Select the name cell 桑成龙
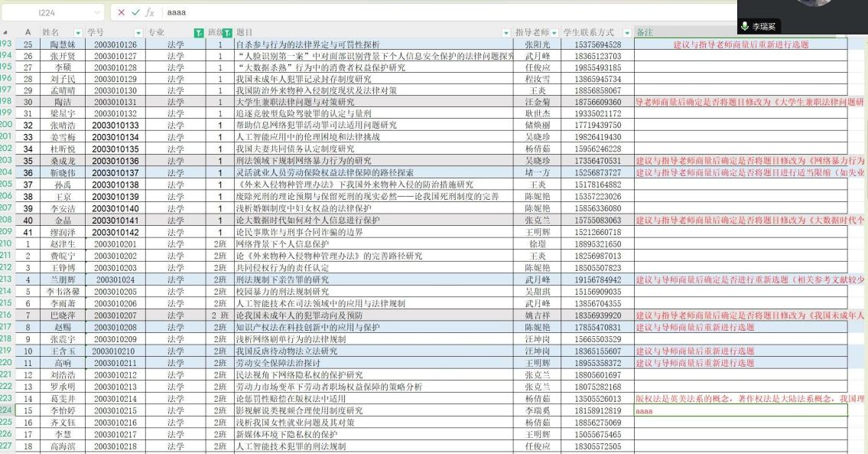This screenshot has height=454, width=868. pos(63,161)
